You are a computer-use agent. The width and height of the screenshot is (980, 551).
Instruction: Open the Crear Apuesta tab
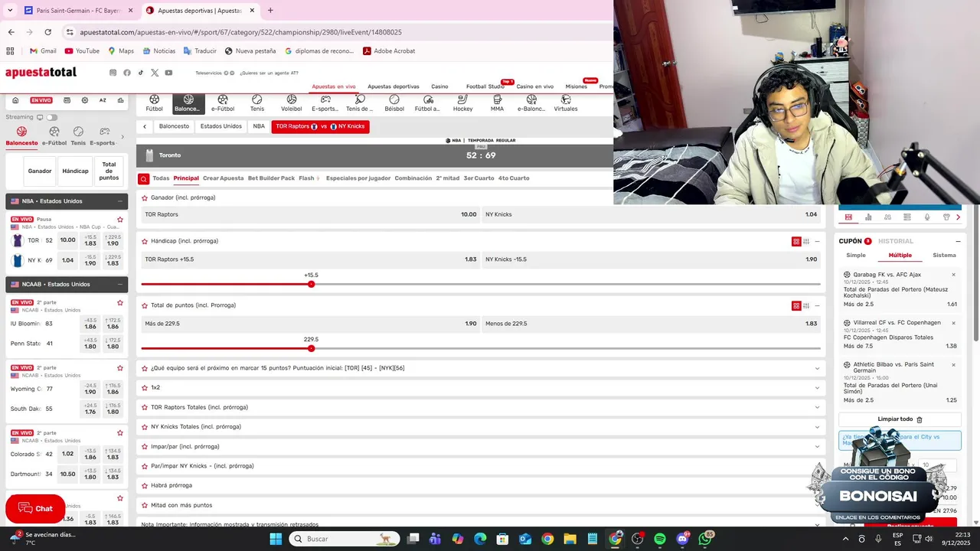coord(224,178)
